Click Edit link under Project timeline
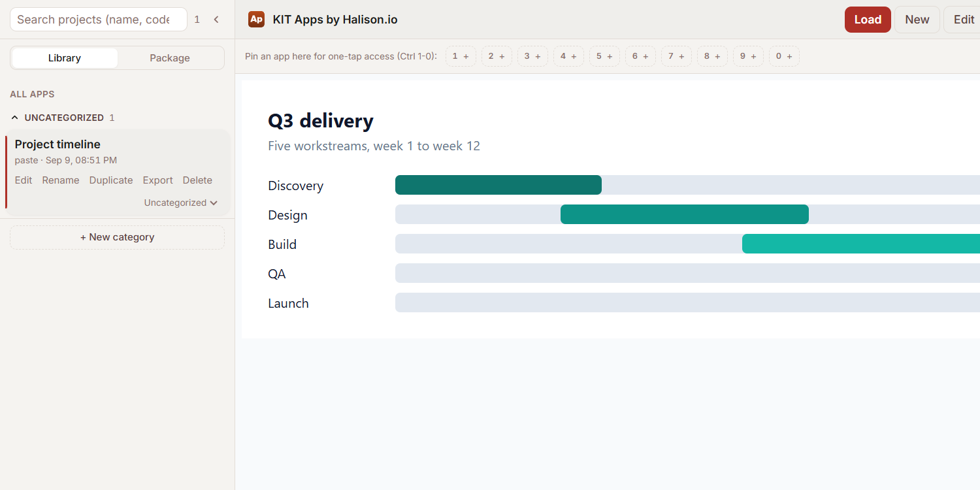The width and height of the screenshot is (980, 490). pyautogui.click(x=24, y=180)
